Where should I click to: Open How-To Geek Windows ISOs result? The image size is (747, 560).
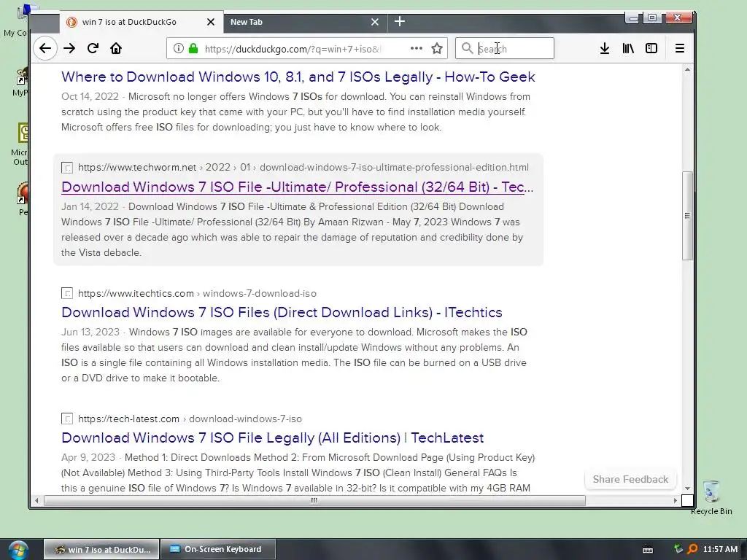298,77
